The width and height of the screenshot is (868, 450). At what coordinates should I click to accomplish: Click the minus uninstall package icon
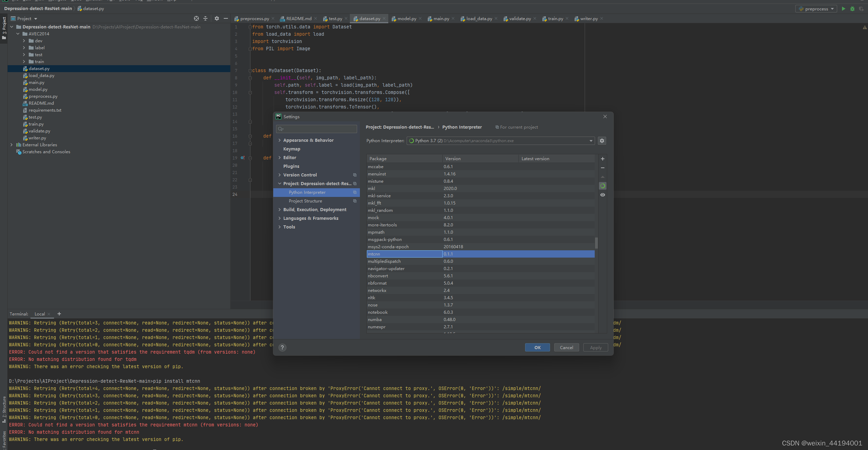(x=603, y=168)
